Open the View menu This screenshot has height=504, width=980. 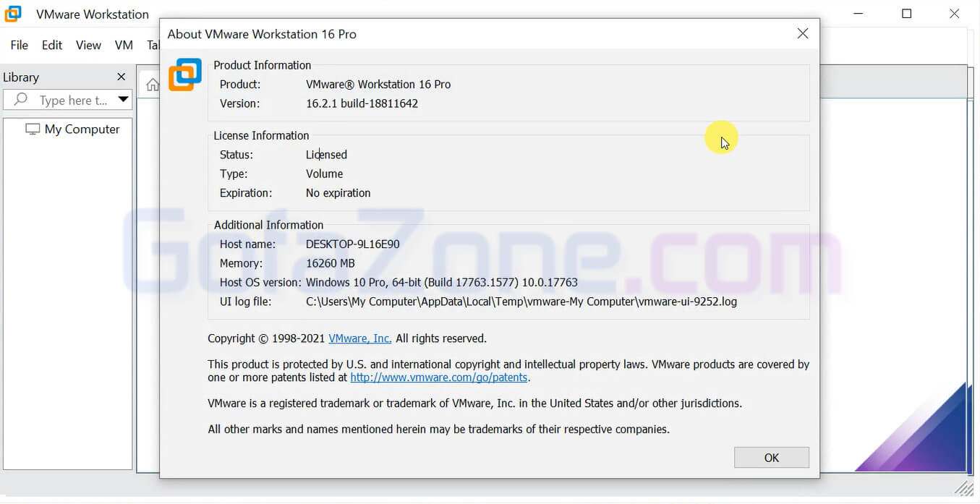coord(88,45)
